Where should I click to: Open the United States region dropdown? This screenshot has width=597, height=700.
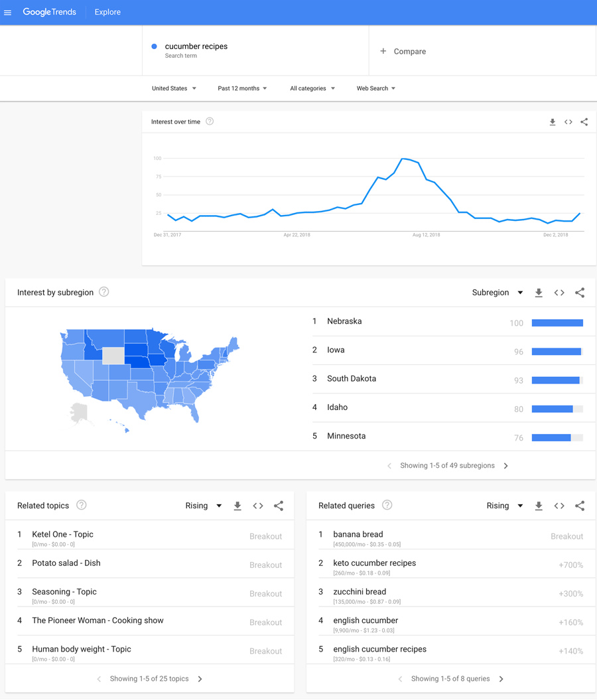click(x=174, y=88)
